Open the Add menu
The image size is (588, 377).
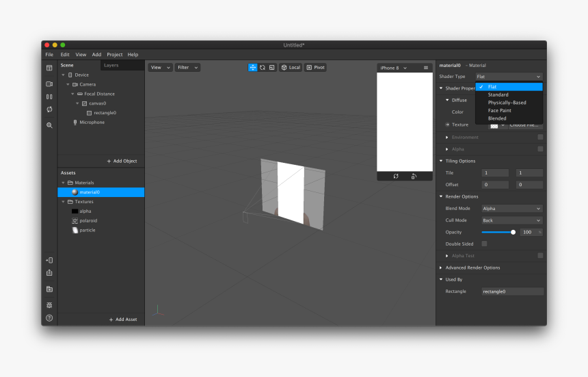click(x=96, y=54)
